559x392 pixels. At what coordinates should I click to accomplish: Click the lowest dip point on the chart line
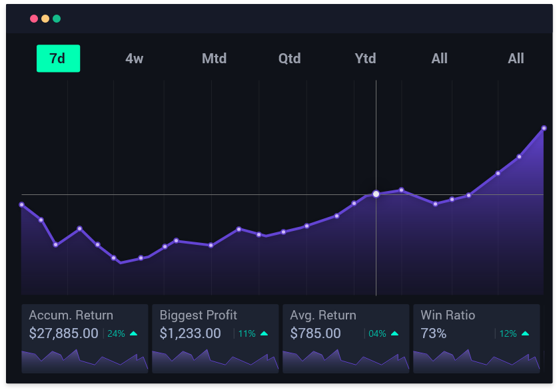point(120,262)
